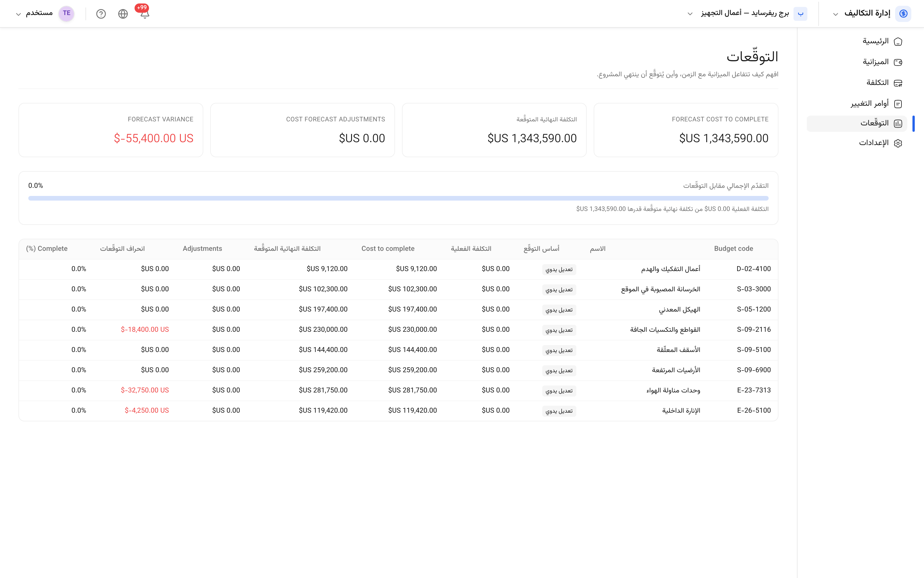Image resolution: width=924 pixels, height=578 pixels.
Task: Click the Budget code column header
Action: click(x=733, y=249)
